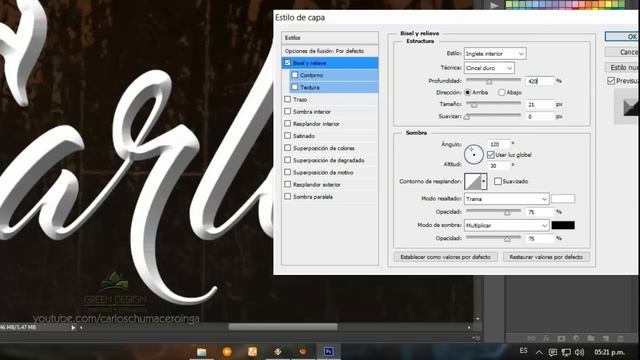Open File Explorer from the taskbar
Screen dimensions: 640x360
coord(202,351)
